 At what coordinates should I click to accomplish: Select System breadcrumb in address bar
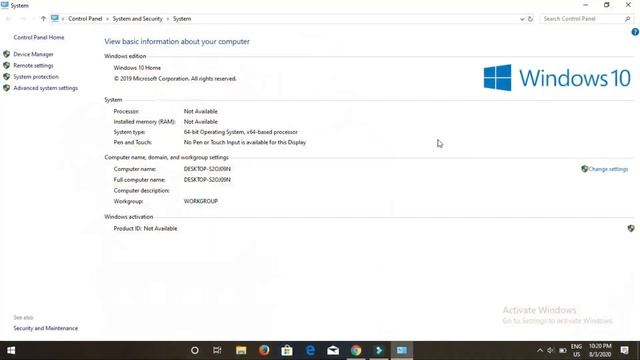(x=182, y=19)
